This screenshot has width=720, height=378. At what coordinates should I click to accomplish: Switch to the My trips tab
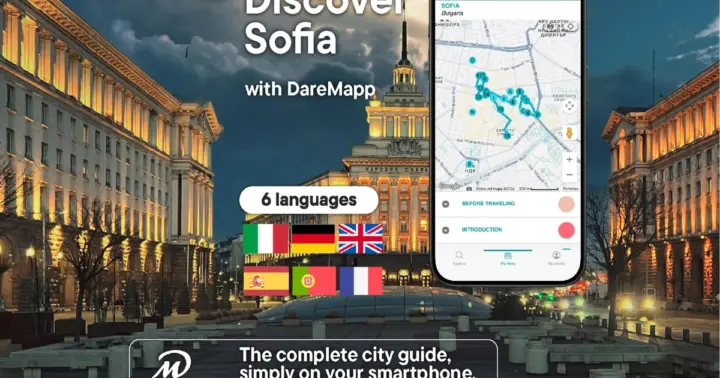point(508,258)
